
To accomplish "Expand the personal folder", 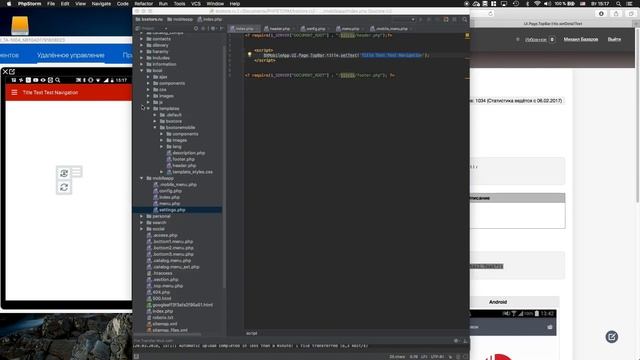I will tap(142, 216).
